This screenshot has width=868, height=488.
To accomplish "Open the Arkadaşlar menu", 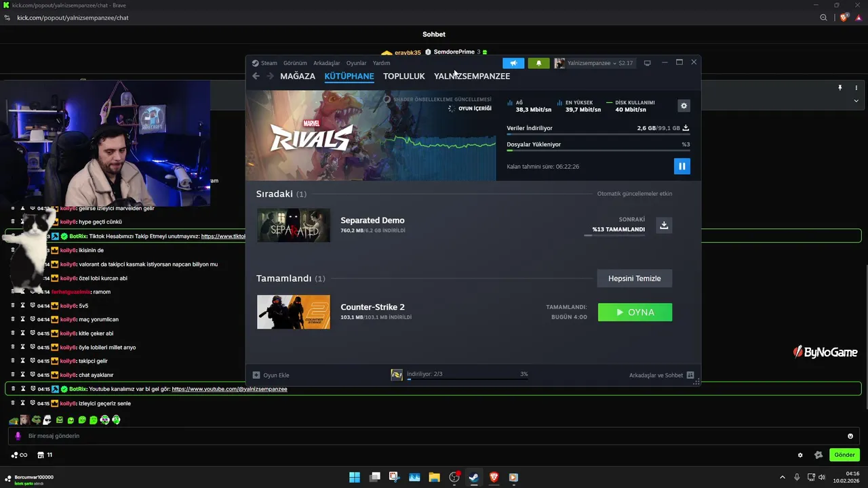I will [326, 63].
